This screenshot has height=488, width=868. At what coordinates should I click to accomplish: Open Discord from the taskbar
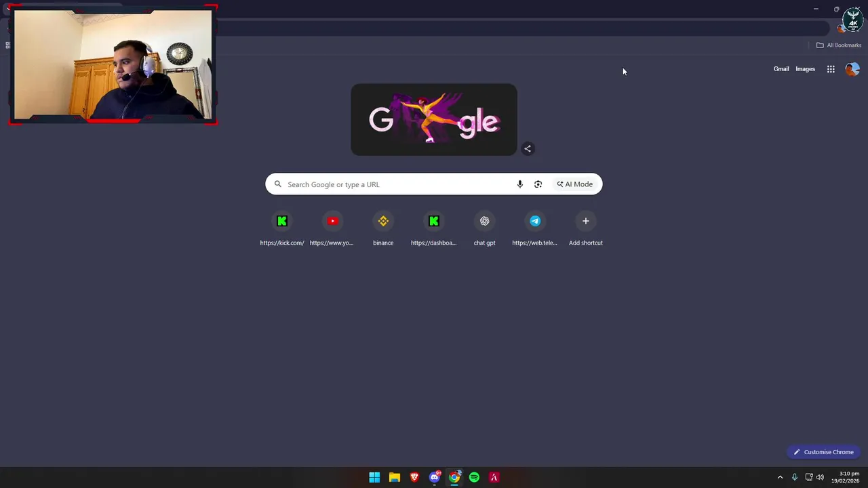[x=435, y=477]
